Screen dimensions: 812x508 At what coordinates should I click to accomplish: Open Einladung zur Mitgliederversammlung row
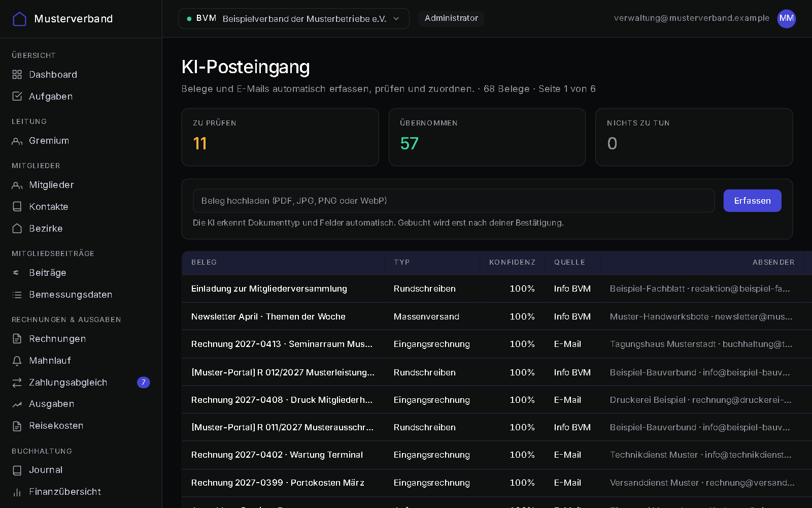(x=497, y=289)
